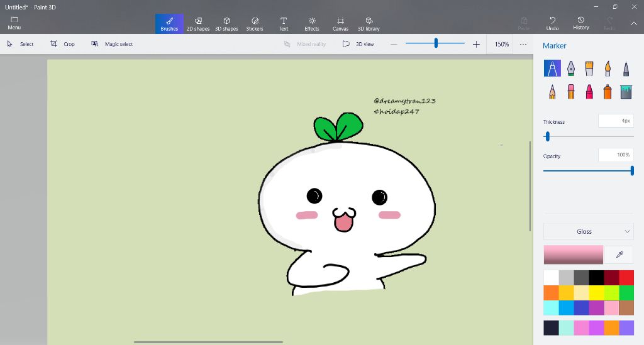Pick the pale yellow color swatch
This screenshot has width=644, height=345.
[x=581, y=293]
